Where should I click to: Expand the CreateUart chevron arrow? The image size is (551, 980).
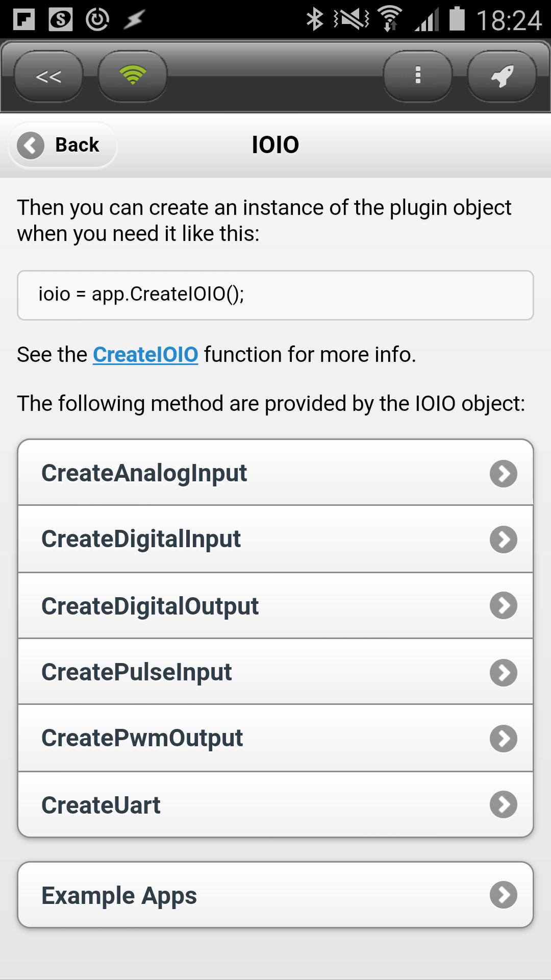tap(504, 805)
